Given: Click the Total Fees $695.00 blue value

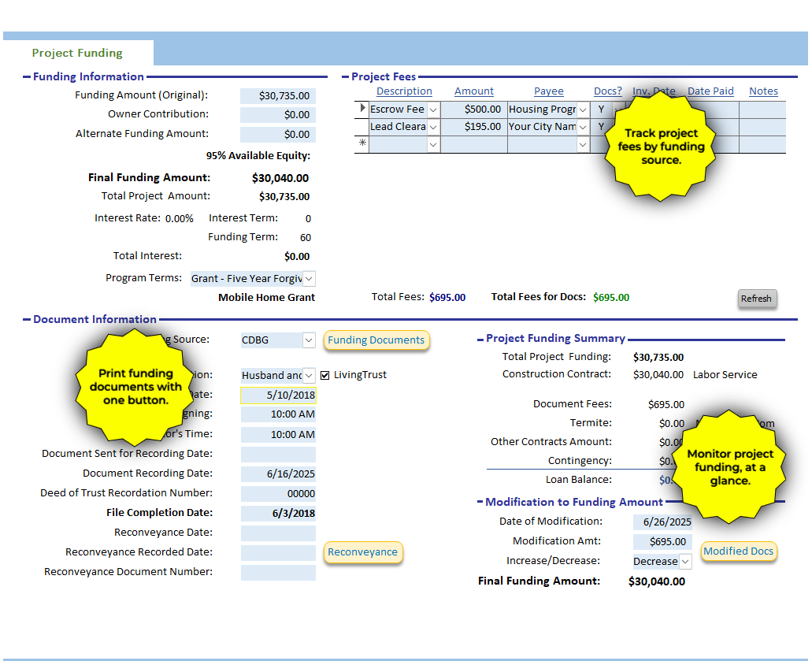Looking at the screenshot, I should [x=447, y=298].
